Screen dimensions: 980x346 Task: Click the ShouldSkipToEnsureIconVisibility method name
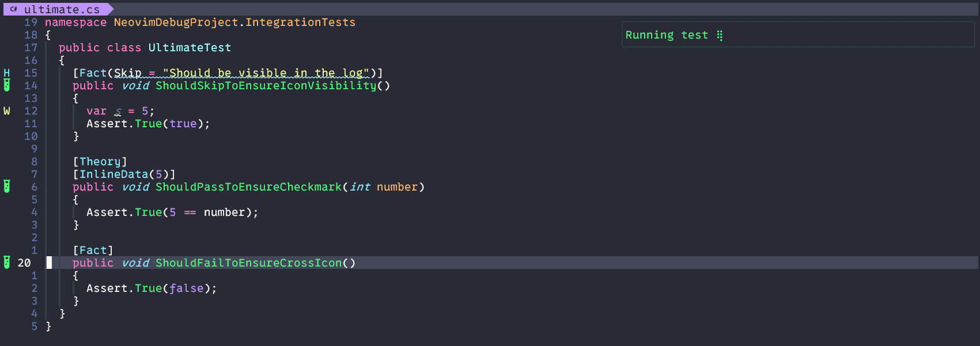point(266,85)
